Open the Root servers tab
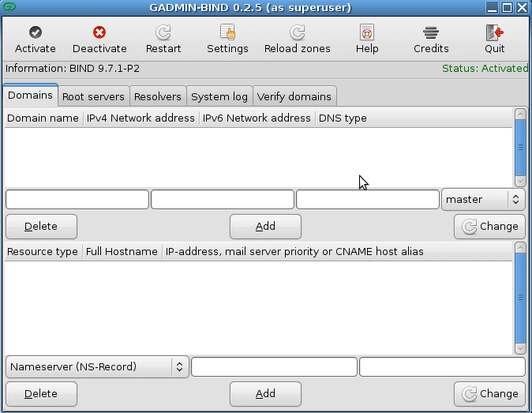This screenshot has width=532, height=413. tap(93, 96)
